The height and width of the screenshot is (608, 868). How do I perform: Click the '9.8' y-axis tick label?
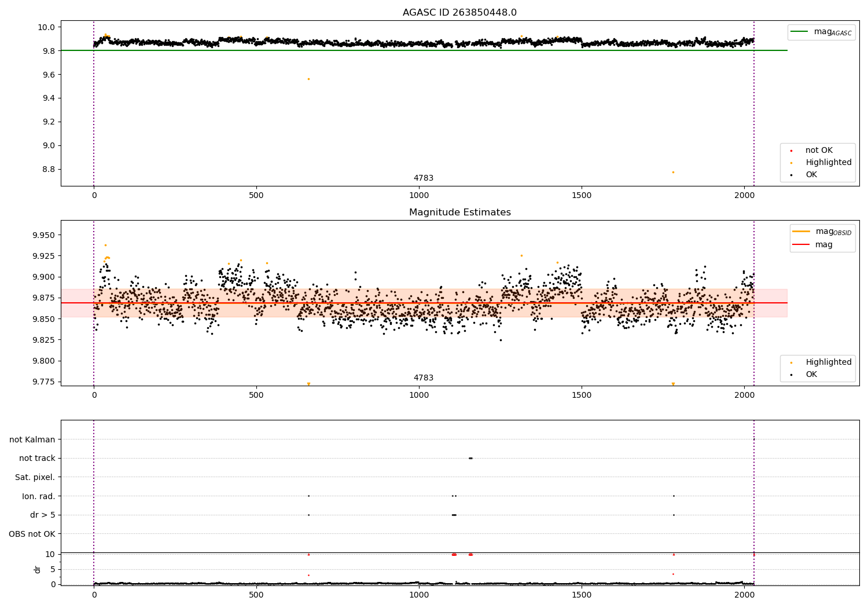49,51
